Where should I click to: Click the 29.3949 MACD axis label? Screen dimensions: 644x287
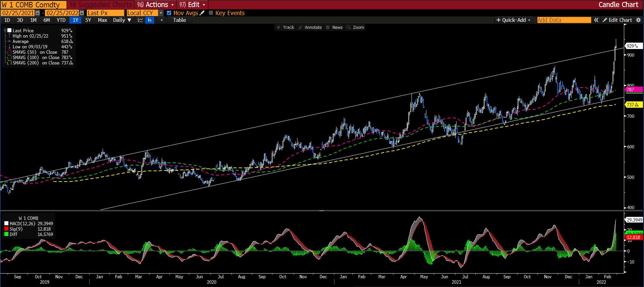(634, 220)
